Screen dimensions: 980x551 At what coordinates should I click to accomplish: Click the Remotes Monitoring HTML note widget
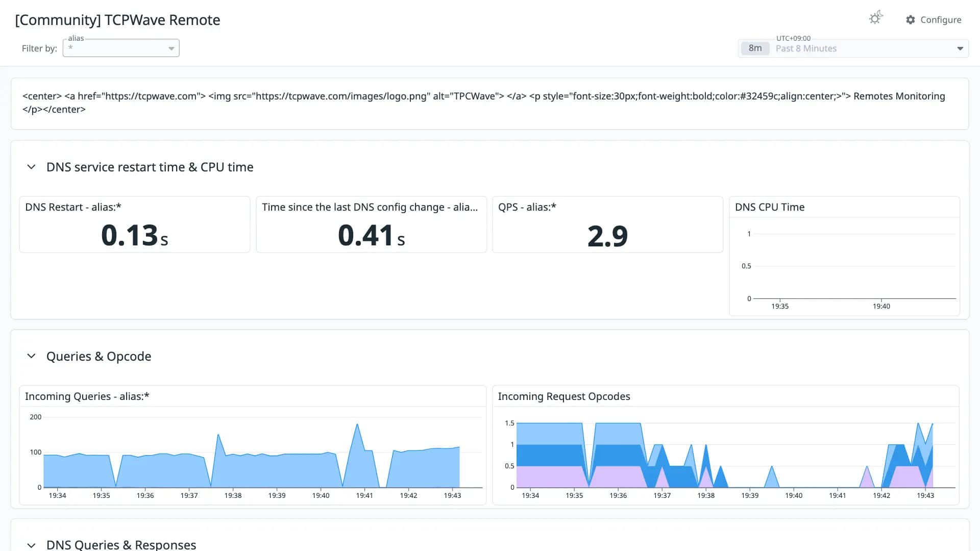(489, 104)
